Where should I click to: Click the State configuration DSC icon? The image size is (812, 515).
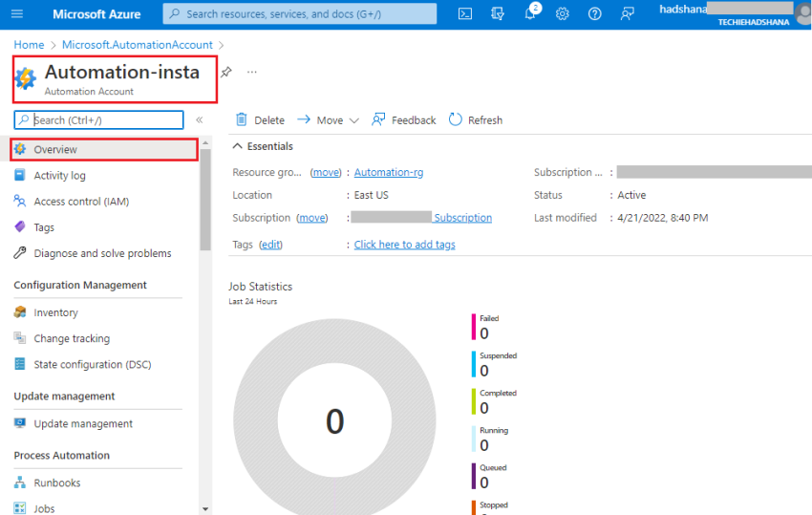coord(20,364)
